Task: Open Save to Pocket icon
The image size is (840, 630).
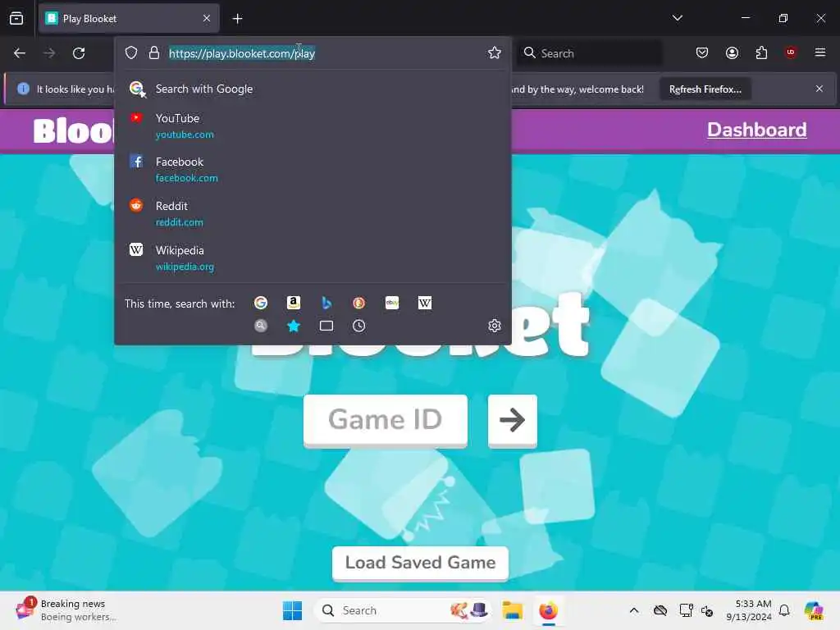Action: 702,52
